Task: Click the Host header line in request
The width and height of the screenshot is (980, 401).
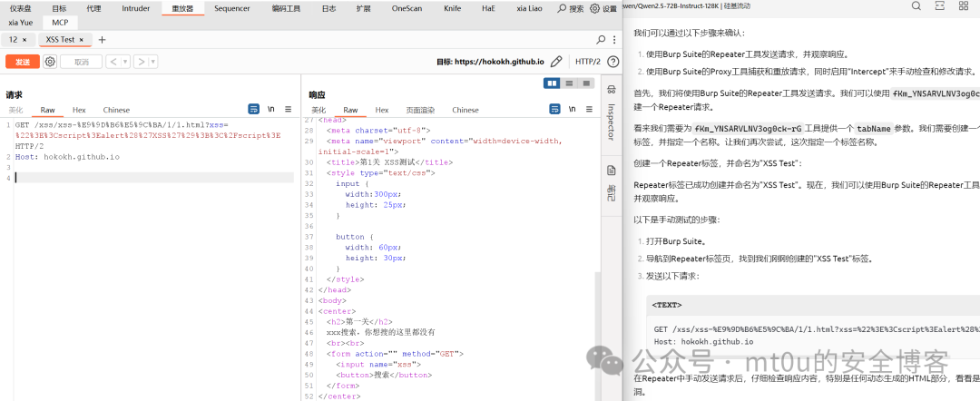Action: 67,157
